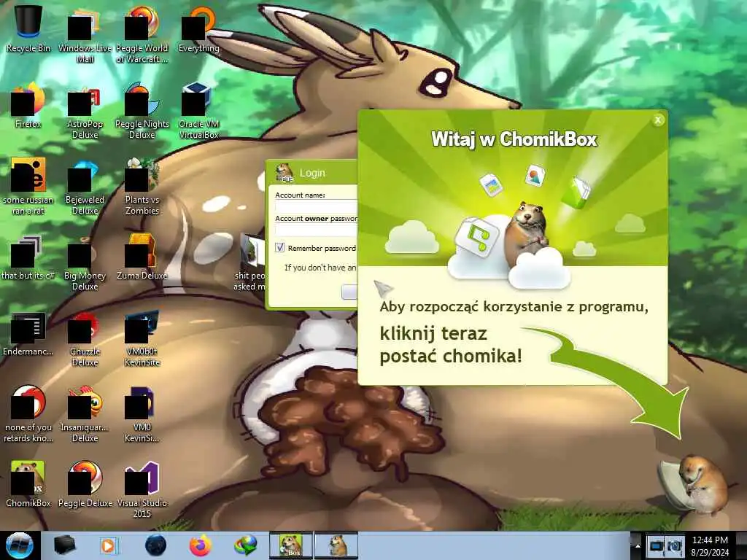Select the Insaniquar... Deluxe desktop icon

click(x=85, y=414)
